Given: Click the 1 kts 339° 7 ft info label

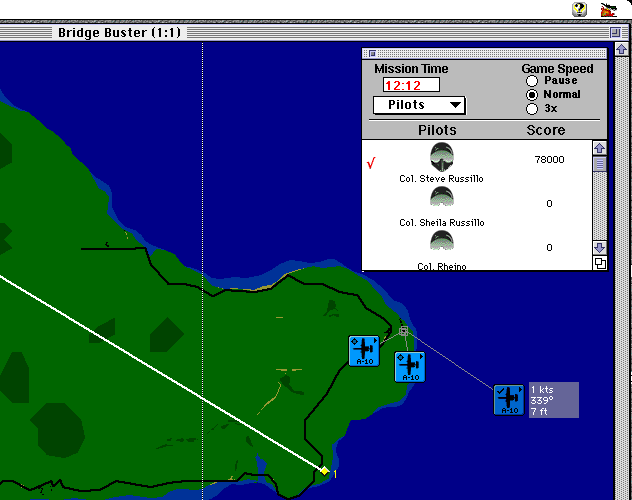Looking at the screenshot, I should click(553, 400).
